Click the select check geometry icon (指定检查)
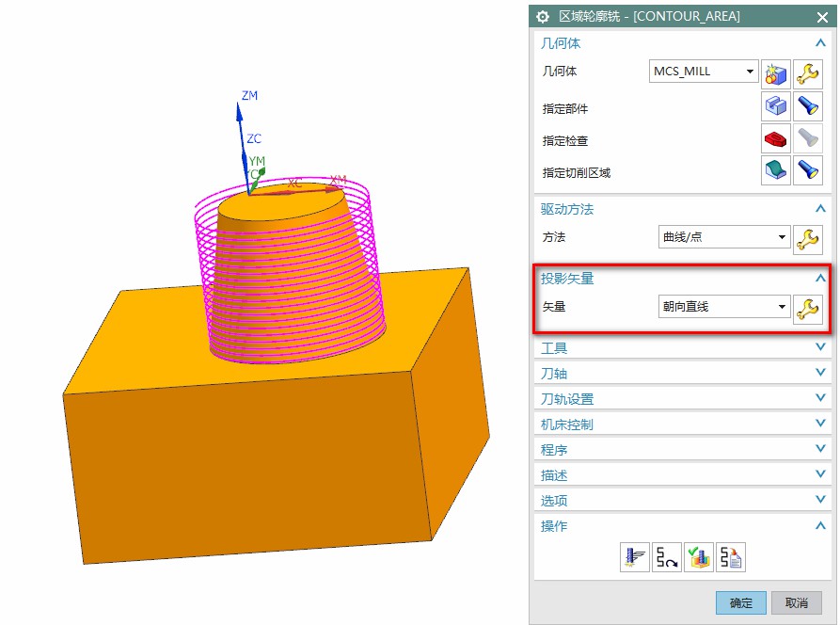The height and width of the screenshot is (625, 840). [x=775, y=139]
